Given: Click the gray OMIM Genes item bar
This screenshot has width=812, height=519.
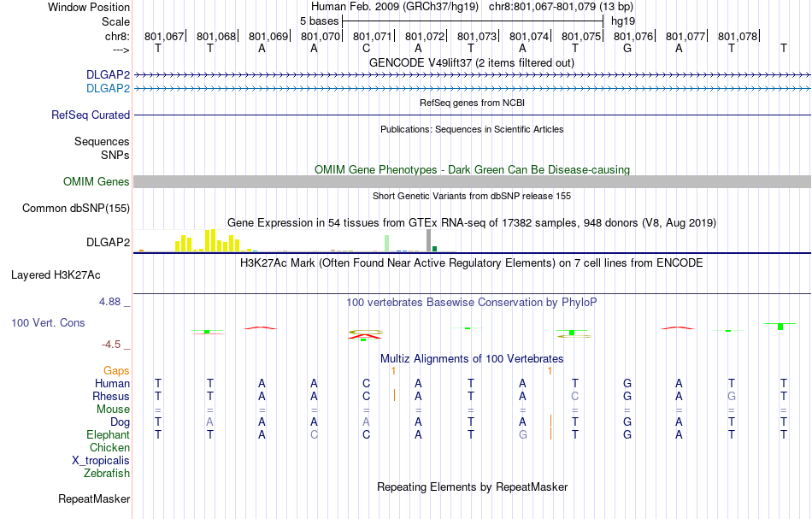Looking at the screenshot, I should click(x=473, y=182).
